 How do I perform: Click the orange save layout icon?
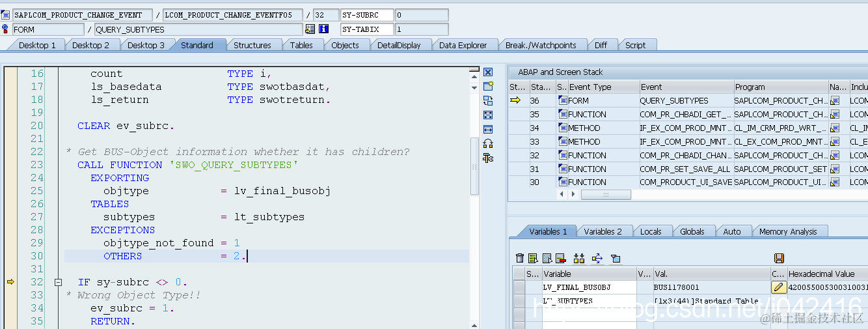click(779, 258)
